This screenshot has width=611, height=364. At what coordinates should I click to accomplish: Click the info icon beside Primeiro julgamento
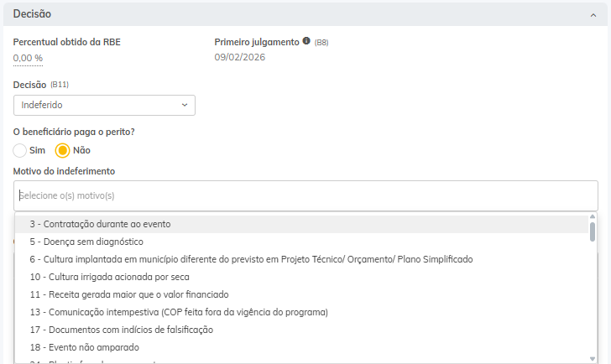tap(306, 41)
